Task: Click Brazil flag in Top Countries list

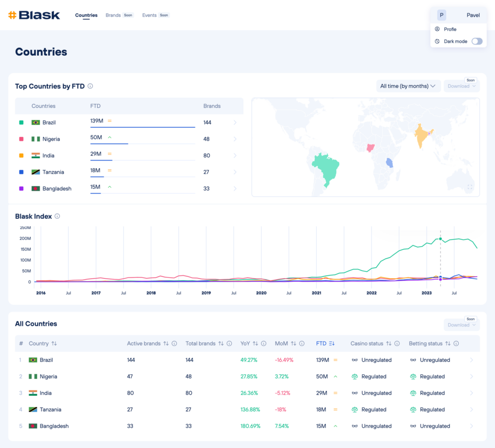Action: pos(36,122)
